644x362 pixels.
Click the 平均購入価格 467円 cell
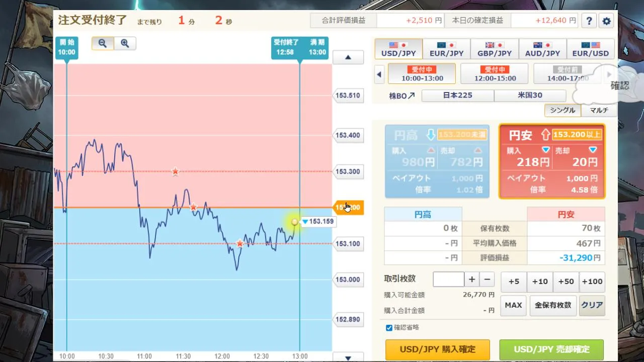click(x=566, y=243)
